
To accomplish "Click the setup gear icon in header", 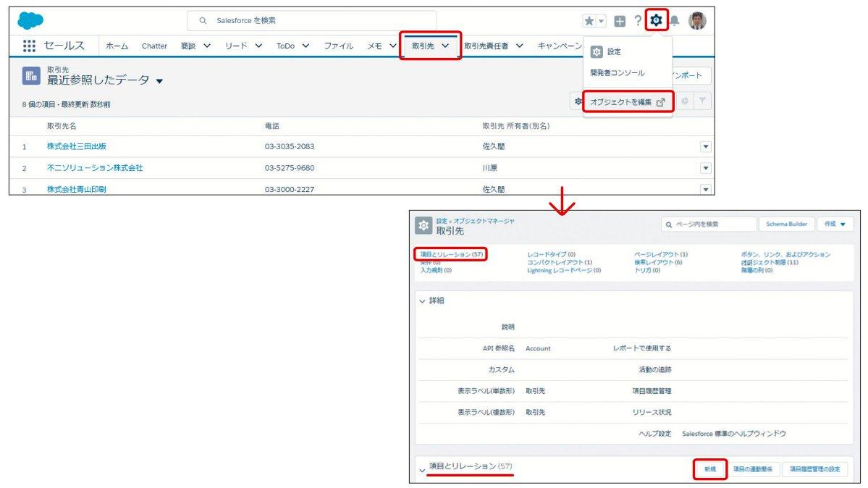I will 656,20.
